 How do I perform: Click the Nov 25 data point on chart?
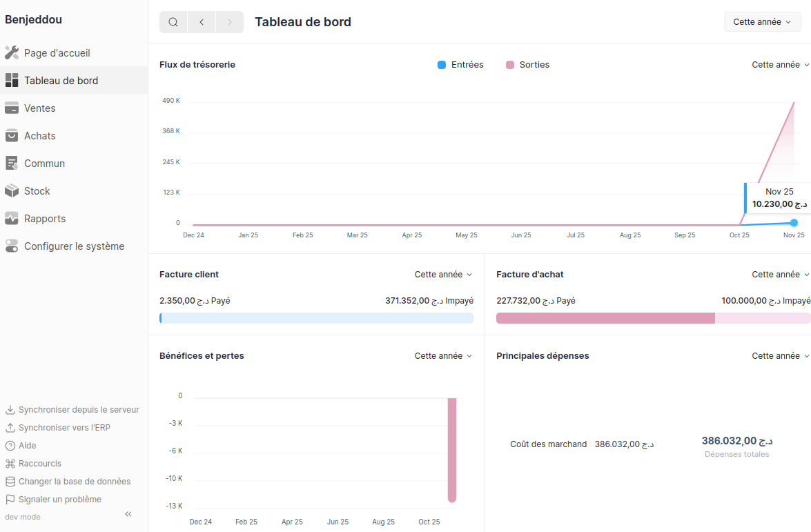[x=794, y=222]
